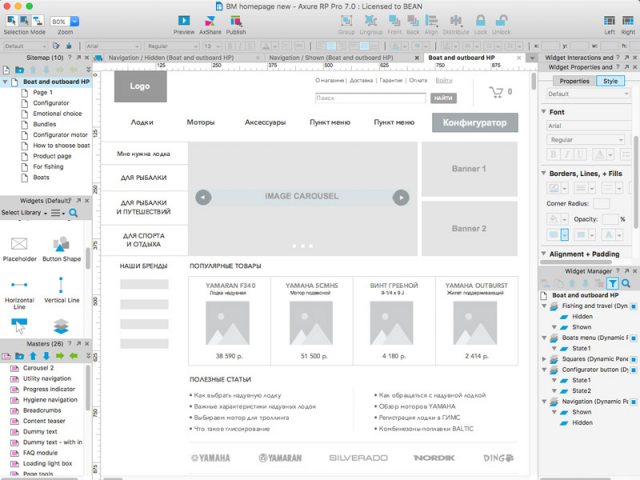Screen dimensions: 640x480
Task: Open the font color picker in Style panel
Action: click(x=602, y=154)
